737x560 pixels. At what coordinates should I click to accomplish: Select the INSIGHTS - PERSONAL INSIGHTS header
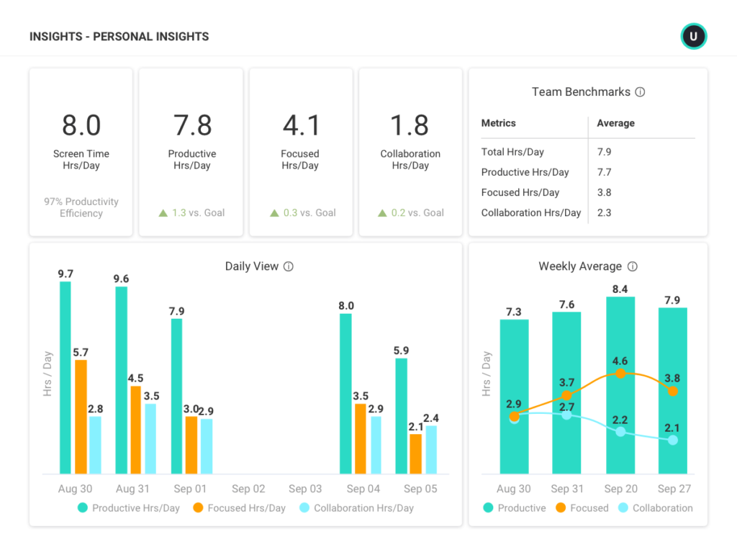(x=119, y=36)
